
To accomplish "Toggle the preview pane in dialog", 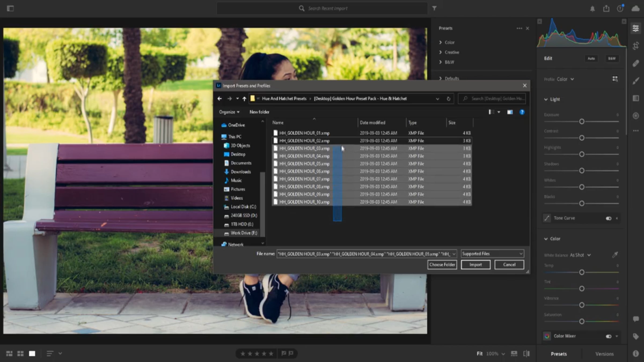I will click(510, 112).
